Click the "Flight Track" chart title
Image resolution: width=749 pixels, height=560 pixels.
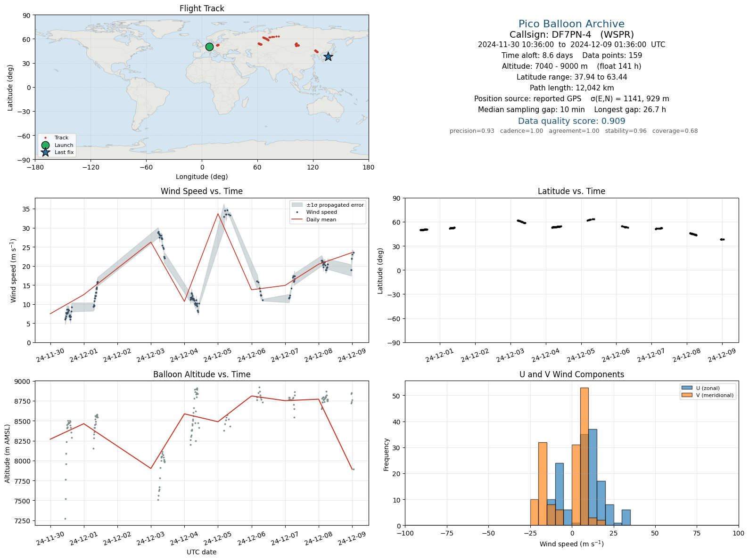pos(202,8)
